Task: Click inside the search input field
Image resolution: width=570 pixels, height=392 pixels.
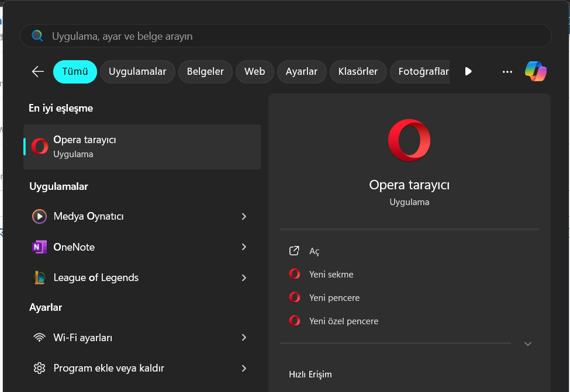Action: 234,35
